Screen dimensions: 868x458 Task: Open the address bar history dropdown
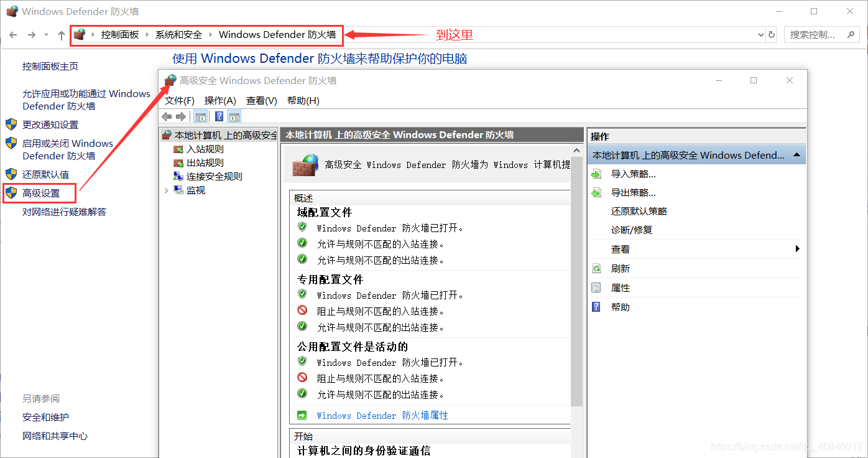click(x=761, y=35)
